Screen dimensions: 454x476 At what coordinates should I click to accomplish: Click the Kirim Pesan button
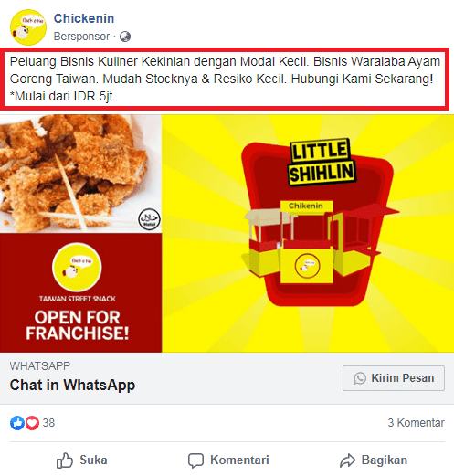point(394,378)
